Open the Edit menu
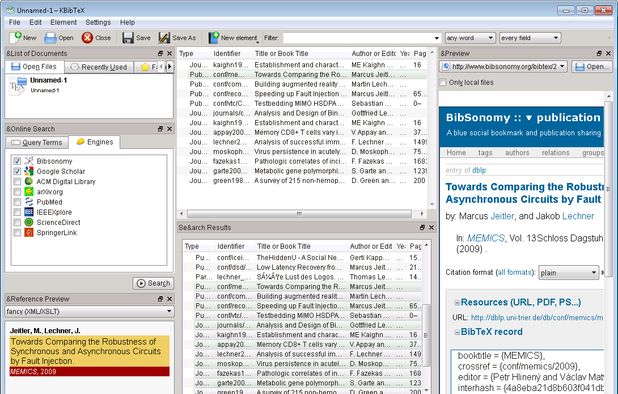Viewport: 618px width, 394px height. pyautogui.click(x=35, y=22)
